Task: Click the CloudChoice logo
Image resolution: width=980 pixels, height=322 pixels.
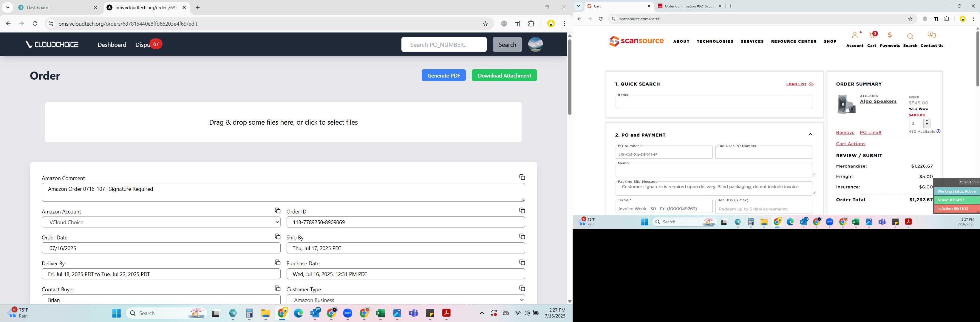Action: point(52,44)
